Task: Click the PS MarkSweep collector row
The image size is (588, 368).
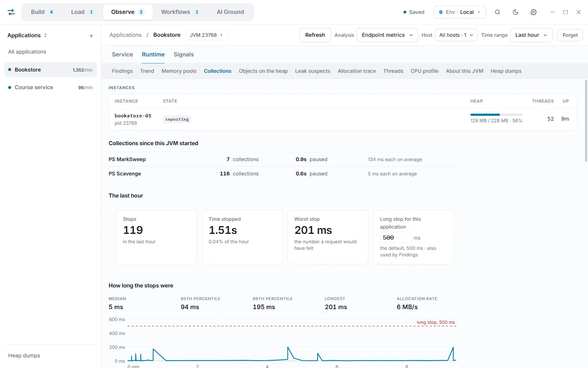Action: (x=285, y=159)
